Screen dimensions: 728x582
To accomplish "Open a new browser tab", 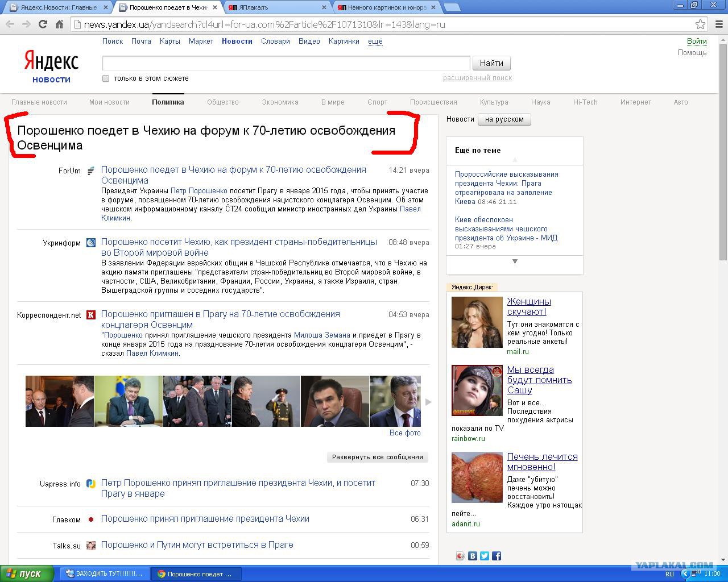I will click(x=452, y=7).
